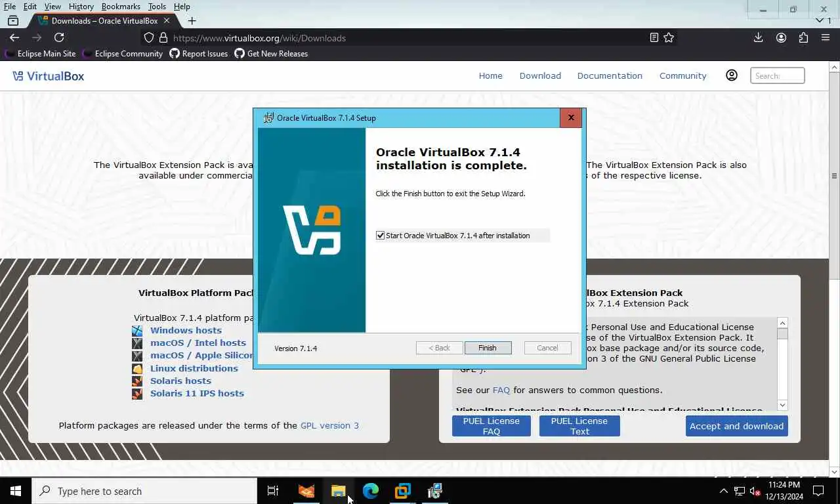This screenshot has height=504, width=840.
Task: Open Documentation in VirtualBox site navigation
Action: point(610,76)
